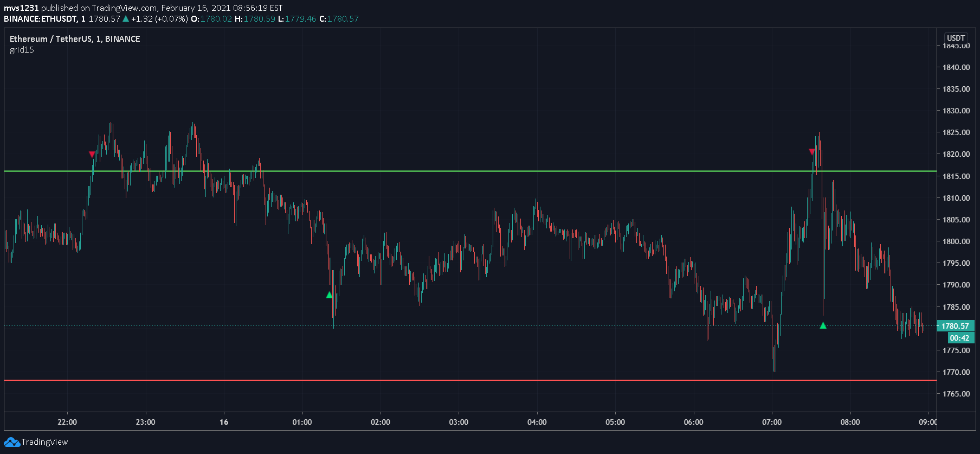Click the 00:42 countdown label
The image size is (980, 454).
click(961, 338)
